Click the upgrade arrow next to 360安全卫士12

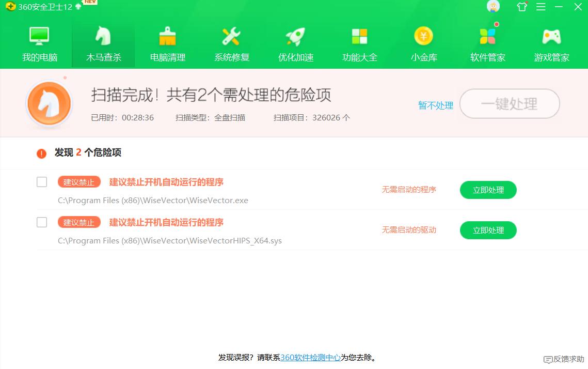click(x=78, y=6)
